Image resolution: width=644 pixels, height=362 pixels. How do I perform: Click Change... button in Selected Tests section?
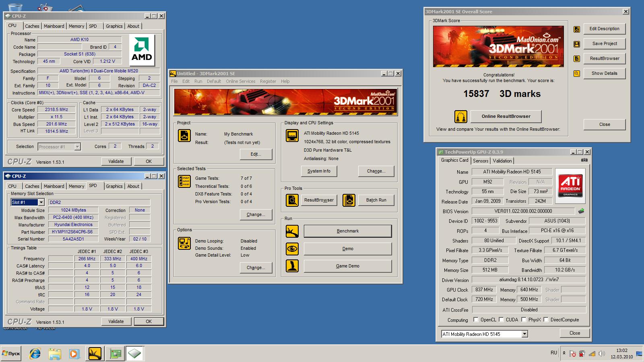pyautogui.click(x=256, y=215)
